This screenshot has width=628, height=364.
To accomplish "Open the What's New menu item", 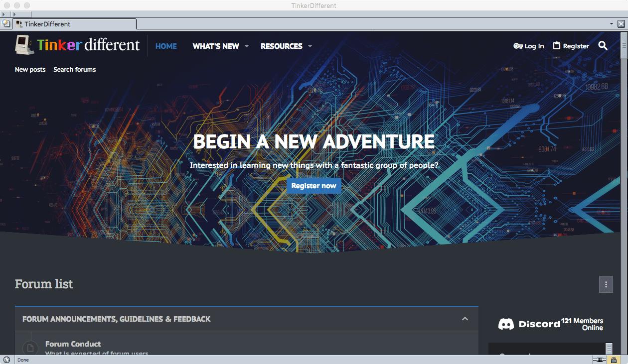I will point(216,46).
